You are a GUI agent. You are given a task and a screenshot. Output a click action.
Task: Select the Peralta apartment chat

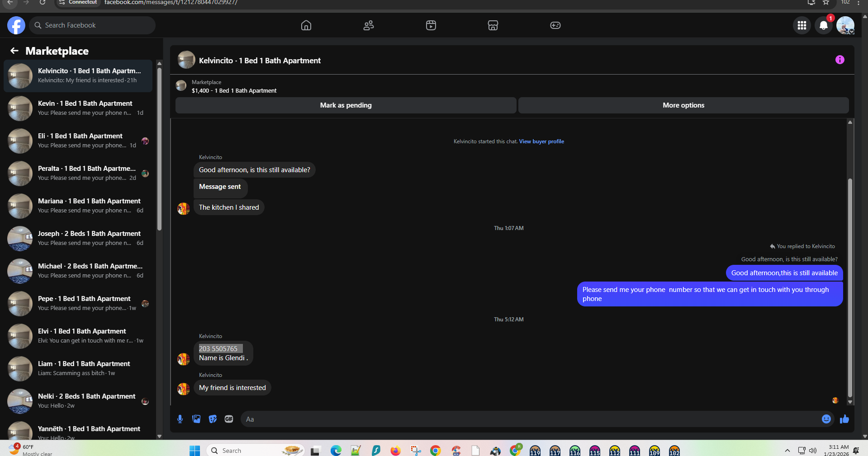coord(78,173)
